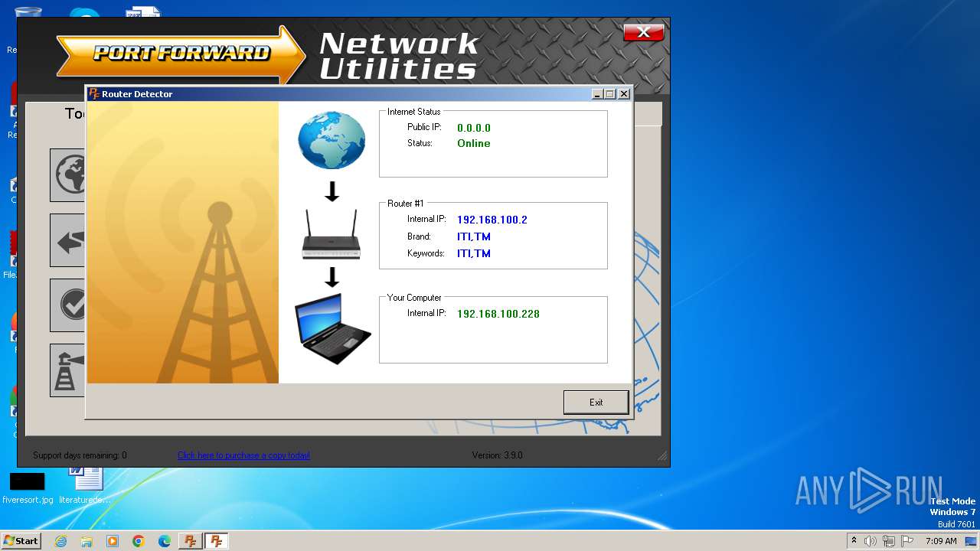Viewport: 980px width, 551px height.
Task: Show hidden system tray icons
Action: click(x=854, y=540)
